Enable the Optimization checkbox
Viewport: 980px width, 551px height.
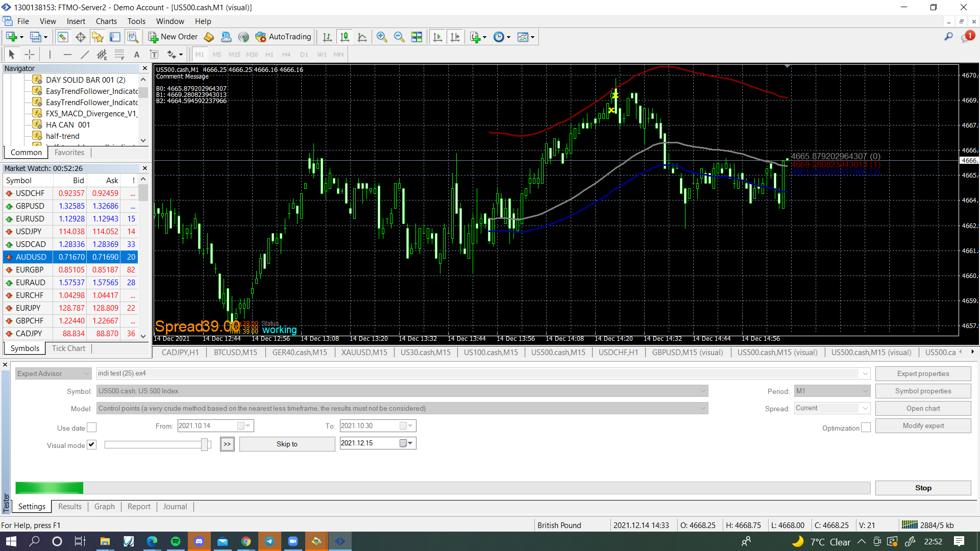pos(866,428)
